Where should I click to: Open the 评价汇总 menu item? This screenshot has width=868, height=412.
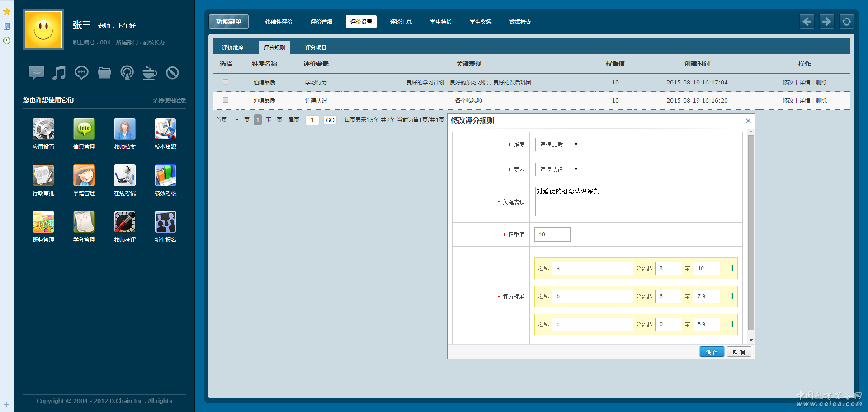(401, 22)
